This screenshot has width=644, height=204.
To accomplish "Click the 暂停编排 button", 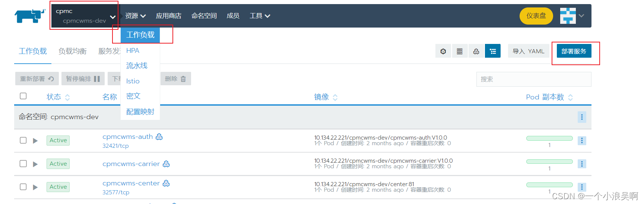I will pyautogui.click(x=83, y=79).
